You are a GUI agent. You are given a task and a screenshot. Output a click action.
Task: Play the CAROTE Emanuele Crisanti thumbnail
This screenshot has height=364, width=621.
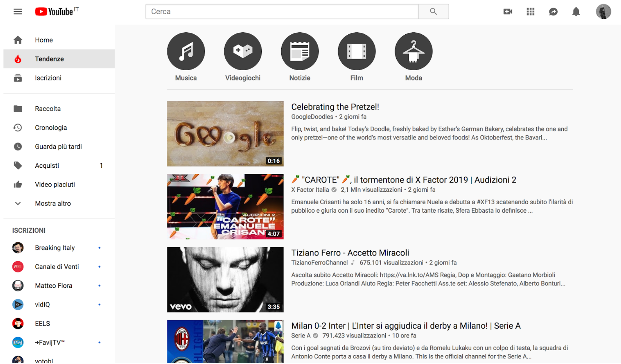[225, 206]
